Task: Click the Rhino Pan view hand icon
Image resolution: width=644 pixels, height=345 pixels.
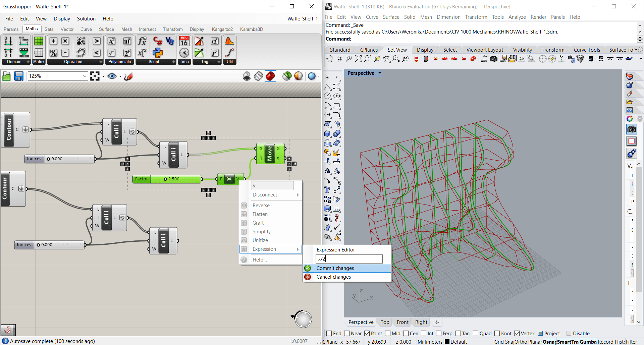Action: 329,59
